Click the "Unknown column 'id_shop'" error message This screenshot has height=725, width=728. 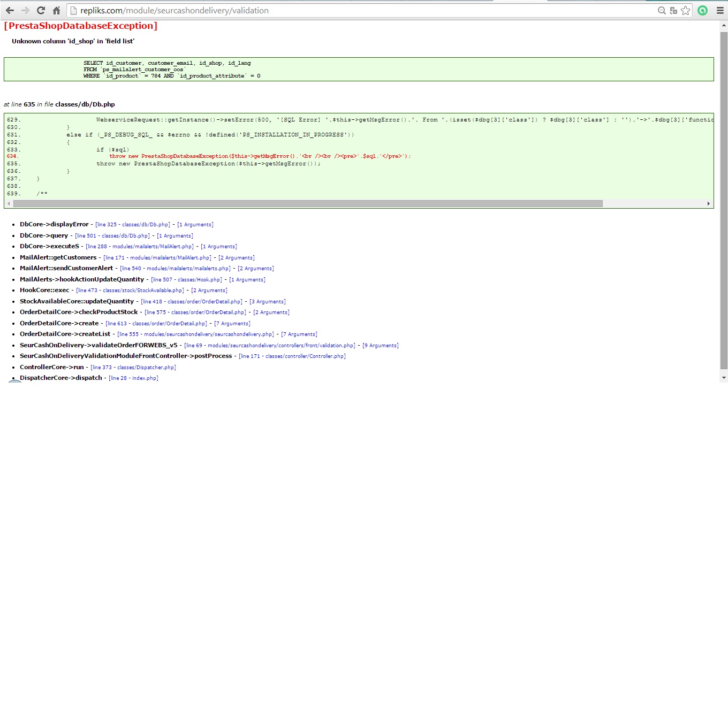73,41
